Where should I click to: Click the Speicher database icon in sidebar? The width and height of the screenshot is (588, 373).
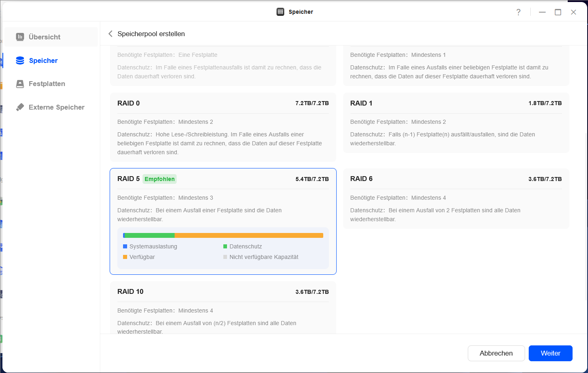tap(20, 60)
